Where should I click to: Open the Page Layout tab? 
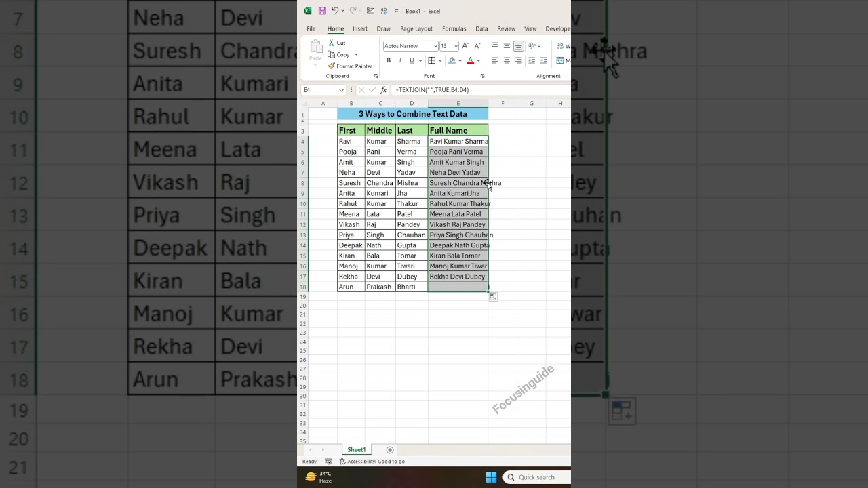416,28
